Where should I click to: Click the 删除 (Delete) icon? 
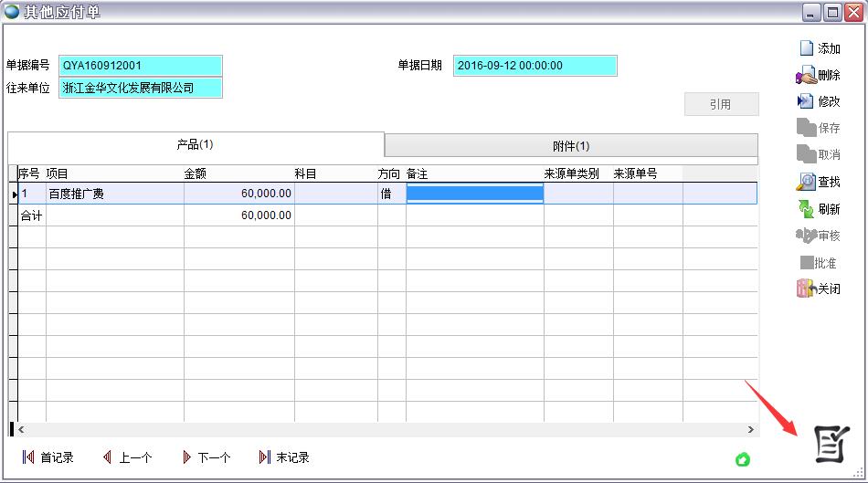807,76
